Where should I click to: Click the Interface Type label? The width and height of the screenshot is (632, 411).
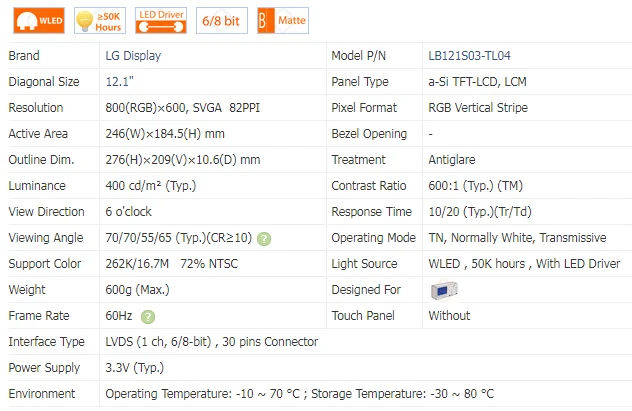tap(47, 342)
